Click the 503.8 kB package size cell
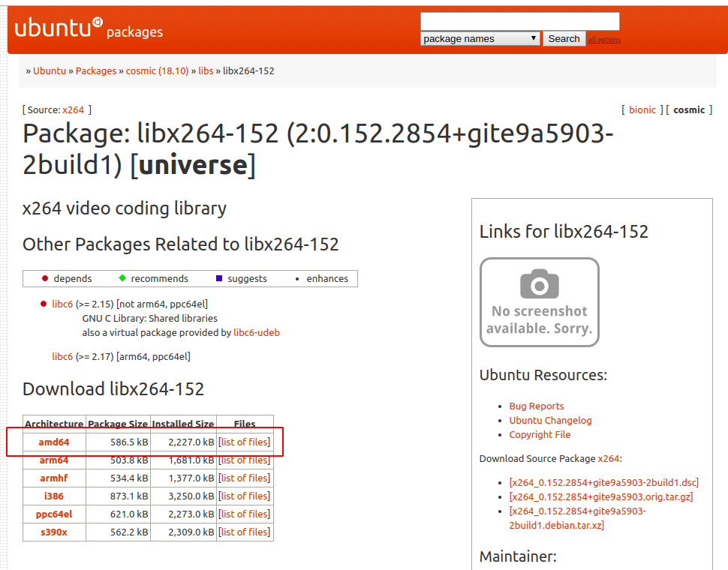This screenshot has width=728, height=570. click(x=119, y=460)
